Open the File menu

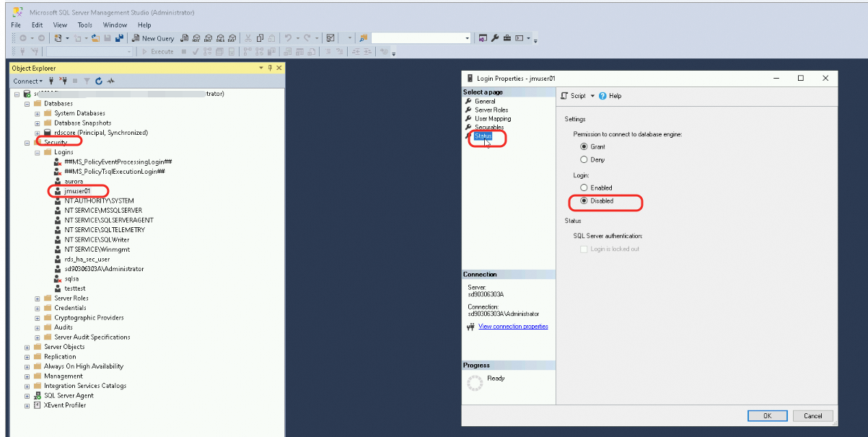[x=17, y=25]
